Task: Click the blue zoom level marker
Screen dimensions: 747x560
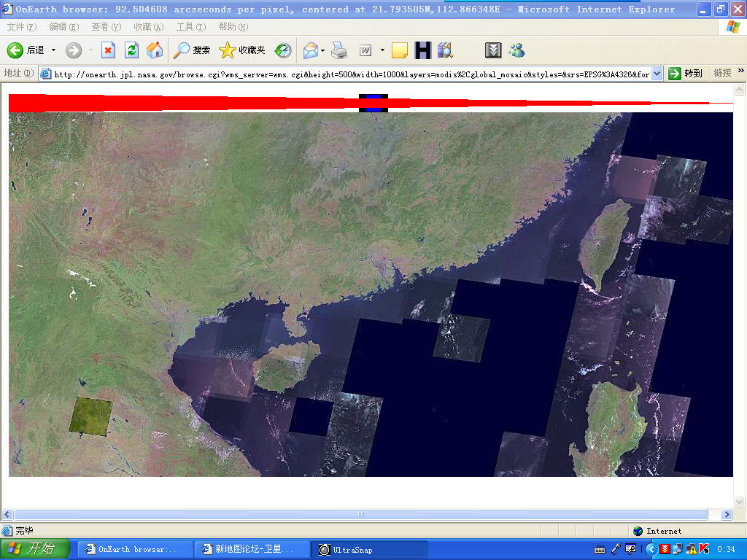Action: tap(373, 103)
